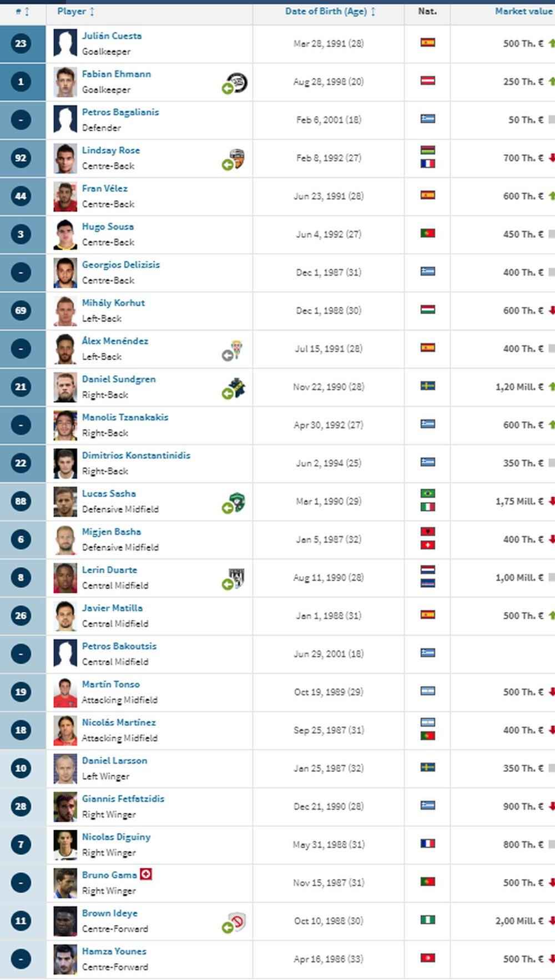Click the Spain flag beside Julián Cuesta
Screen dimensions: 555x980
(x=427, y=43)
